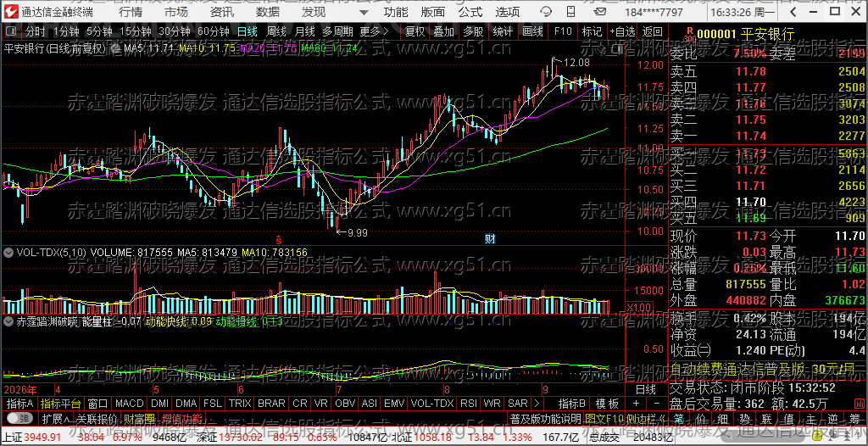The width and height of the screenshot is (868, 446).
Task: Select the 1分钟 period
Action: tap(65, 32)
